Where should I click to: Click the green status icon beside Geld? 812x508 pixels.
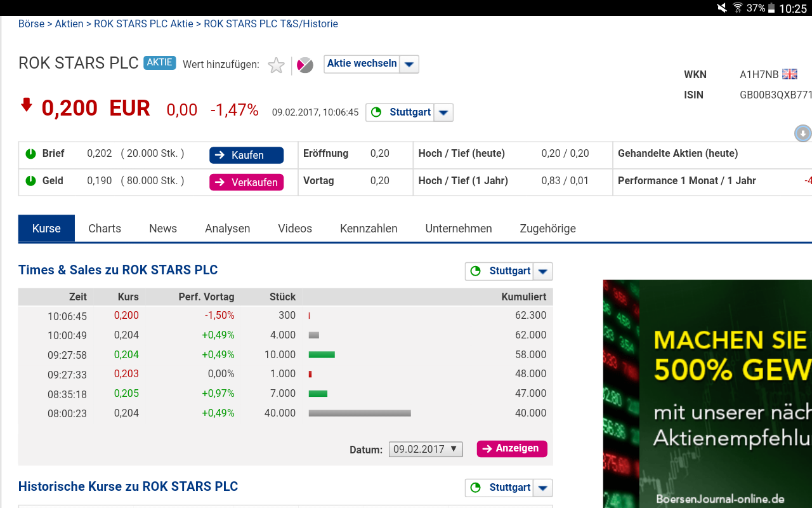[30, 181]
